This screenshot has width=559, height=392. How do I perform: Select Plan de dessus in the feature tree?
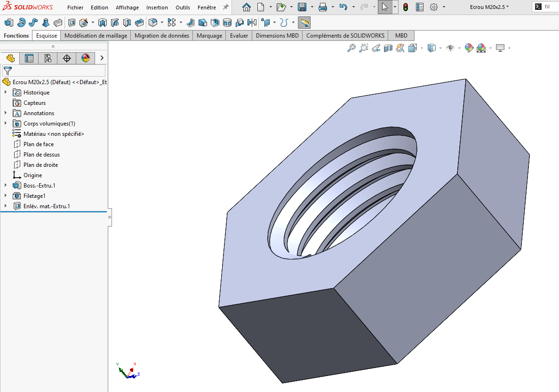(x=42, y=155)
